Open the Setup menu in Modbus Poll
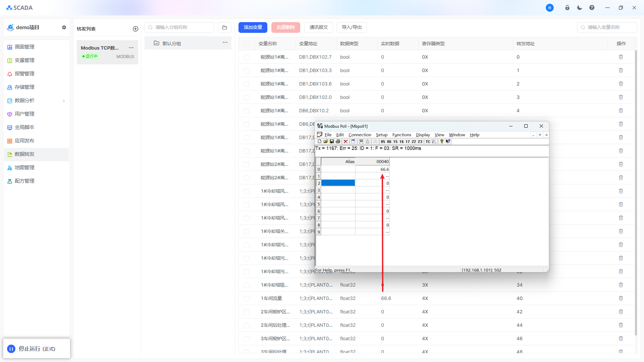 pyautogui.click(x=381, y=135)
